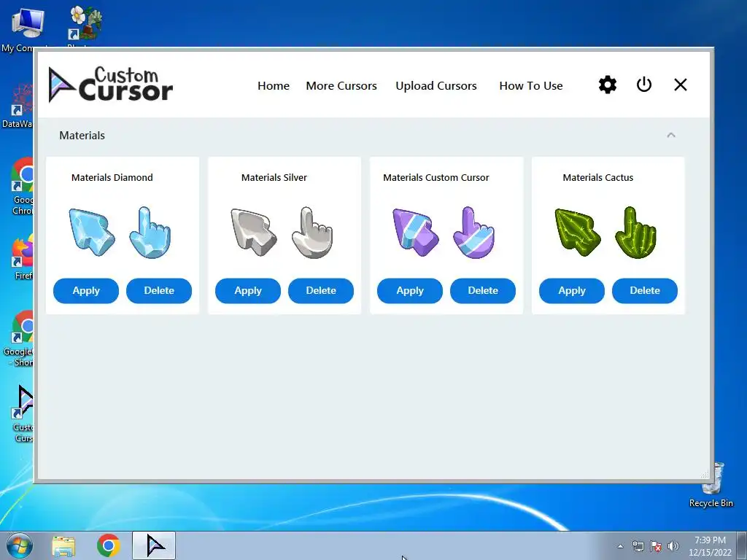Image resolution: width=747 pixels, height=560 pixels.
Task: Select the My Computer desktop icon
Action: pyautogui.click(x=24, y=28)
